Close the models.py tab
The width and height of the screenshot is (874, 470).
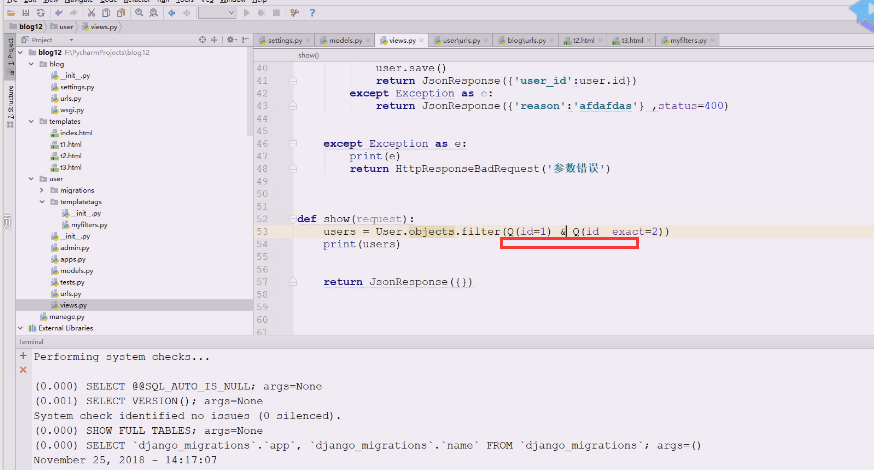(x=368, y=40)
